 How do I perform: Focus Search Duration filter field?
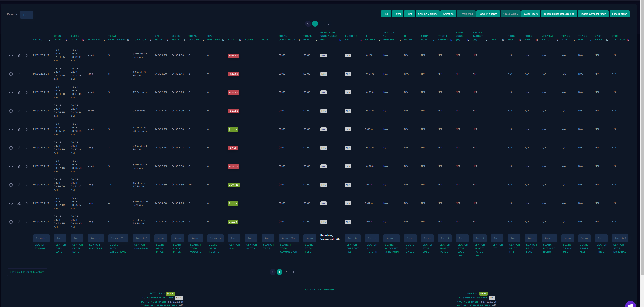(141, 238)
